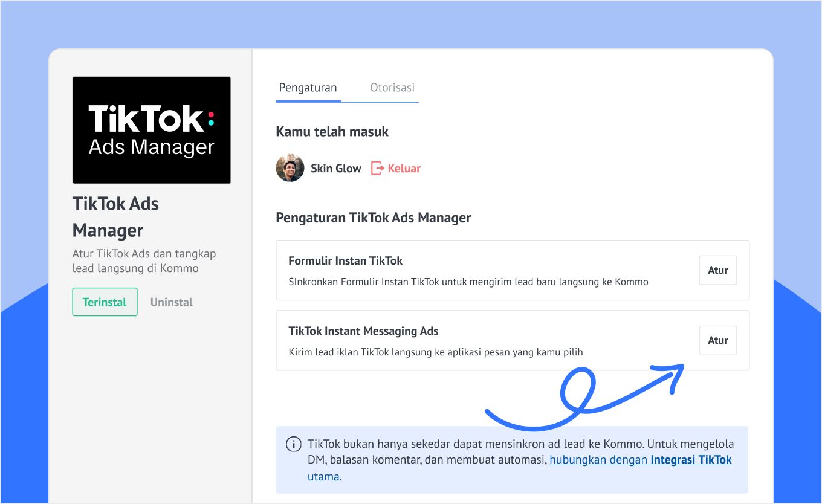The height and width of the screenshot is (504, 822).
Task: Select the Formulir Instan TikTok heading
Action: (x=345, y=261)
